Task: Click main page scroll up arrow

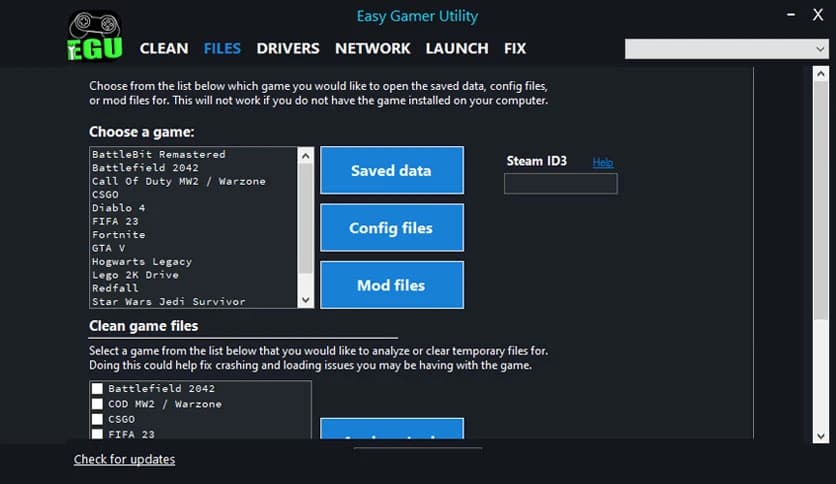Action: pos(821,74)
